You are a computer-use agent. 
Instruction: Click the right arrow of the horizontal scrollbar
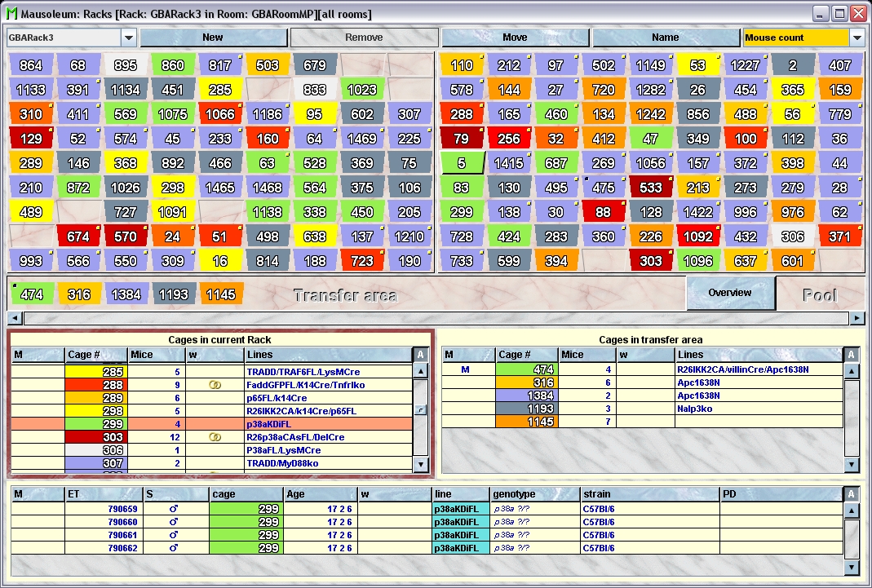[856, 316]
